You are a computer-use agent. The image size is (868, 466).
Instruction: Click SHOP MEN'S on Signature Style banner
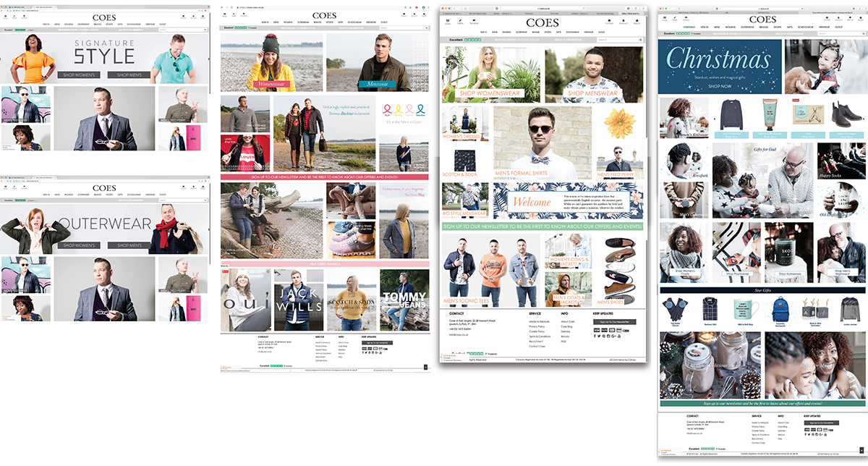click(129, 75)
